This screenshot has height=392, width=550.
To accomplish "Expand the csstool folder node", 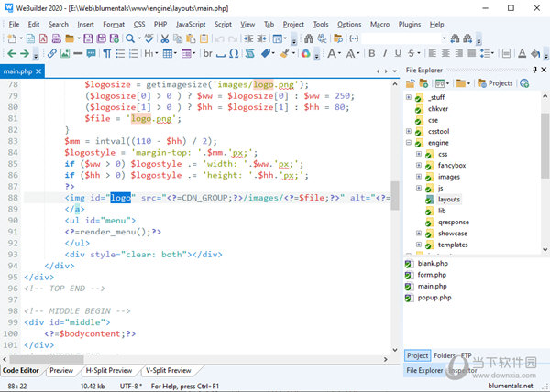I will [409, 131].
